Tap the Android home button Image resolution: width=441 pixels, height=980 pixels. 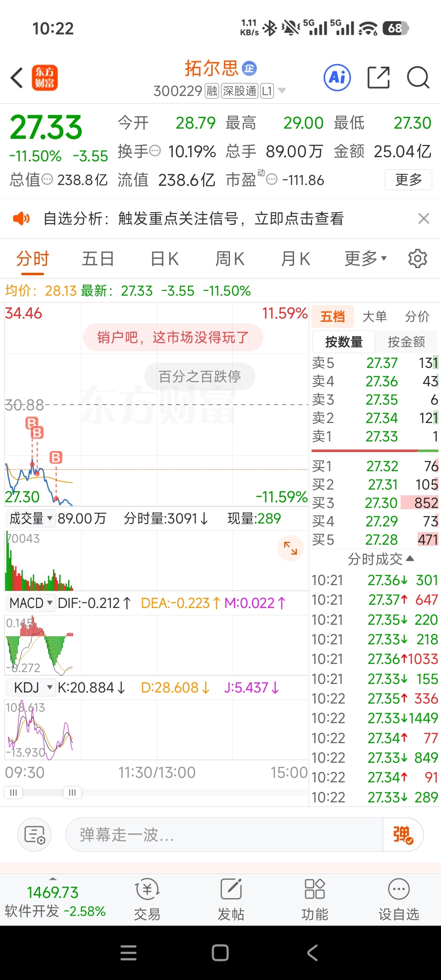pyautogui.click(x=220, y=953)
